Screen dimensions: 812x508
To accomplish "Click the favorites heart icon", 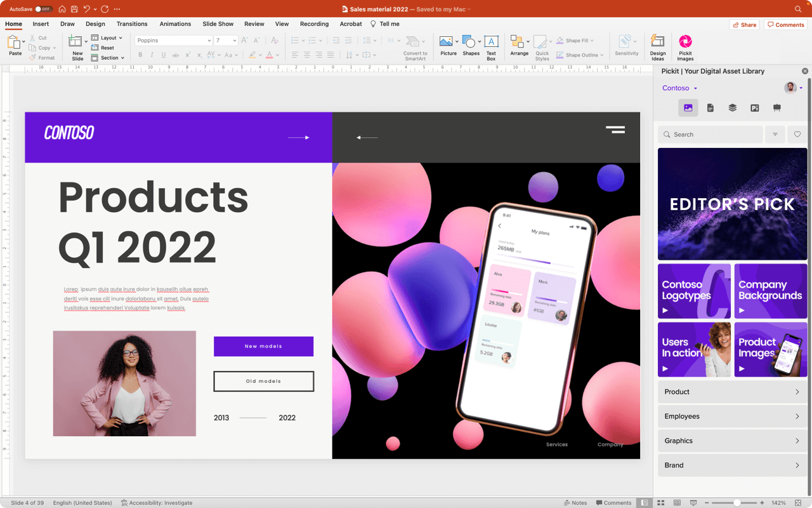I will tap(797, 135).
